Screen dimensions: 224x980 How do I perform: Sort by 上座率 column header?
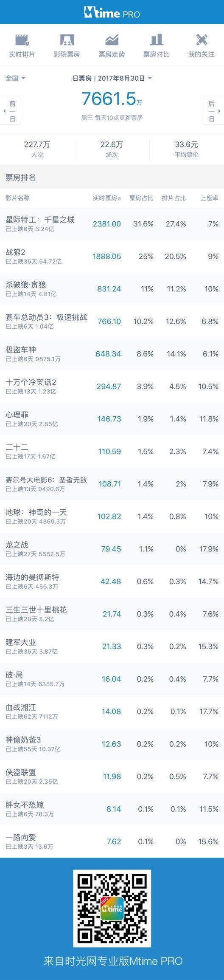point(210,198)
